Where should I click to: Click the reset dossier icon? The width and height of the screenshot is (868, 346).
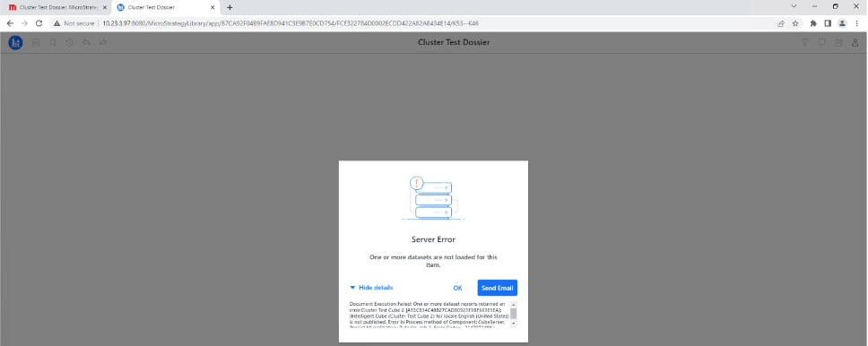[x=69, y=43]
